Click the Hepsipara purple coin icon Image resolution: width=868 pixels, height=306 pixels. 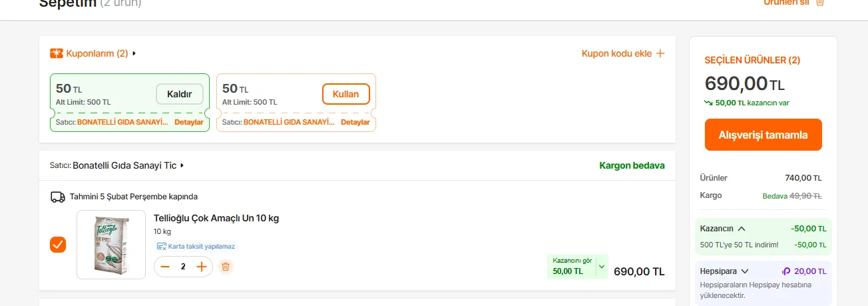(786, 271)
